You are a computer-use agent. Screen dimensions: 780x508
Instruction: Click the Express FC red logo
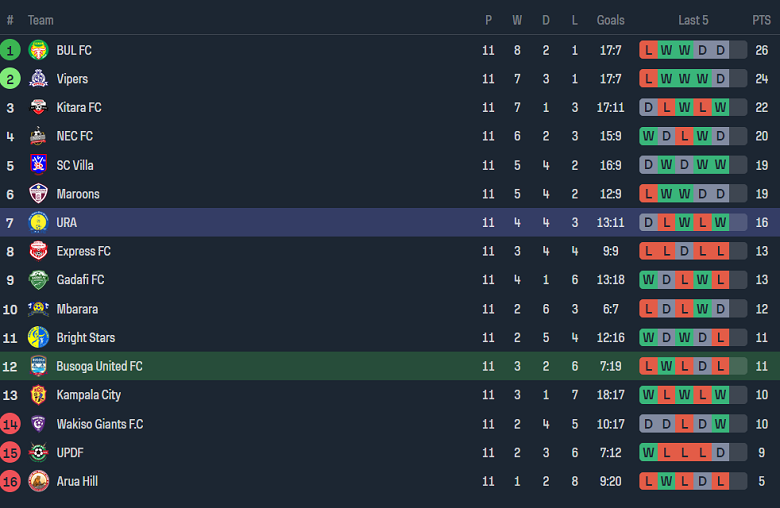pos(39,251)
